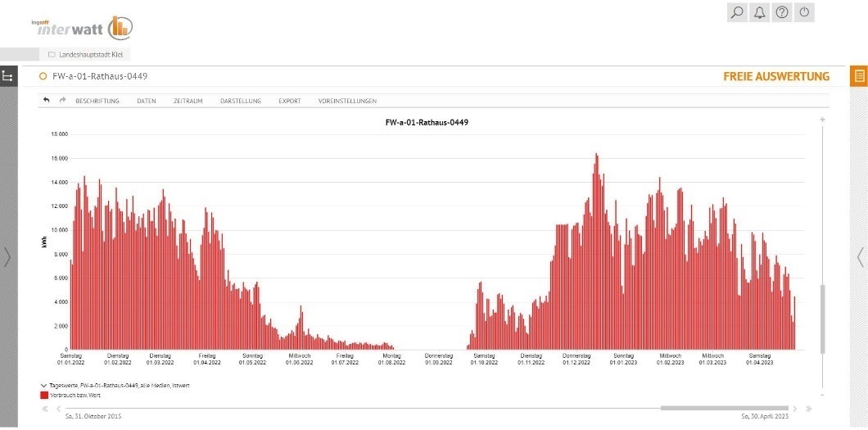This screenshot has height=430, width=868.
Task: Click the FREIE AUSWERTUNG heading
Action: [x=776, y=76]
